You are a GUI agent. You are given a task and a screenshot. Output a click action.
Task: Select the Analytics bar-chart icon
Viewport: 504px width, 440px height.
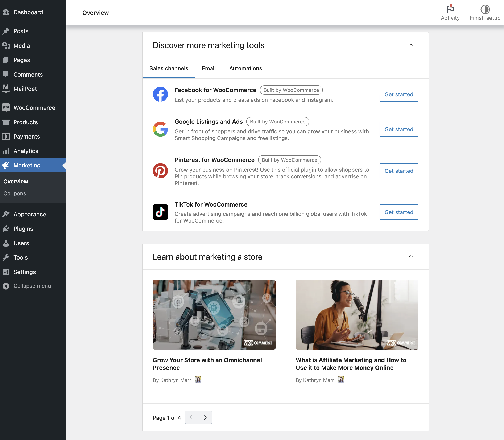point(6,151)
